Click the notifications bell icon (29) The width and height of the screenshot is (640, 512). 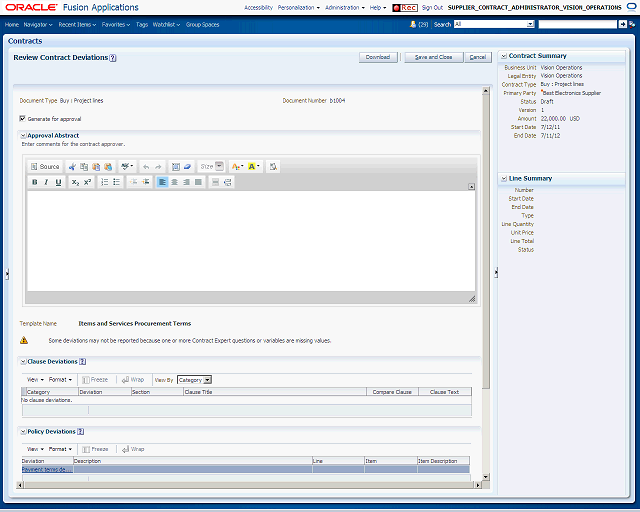coord(413,24)
